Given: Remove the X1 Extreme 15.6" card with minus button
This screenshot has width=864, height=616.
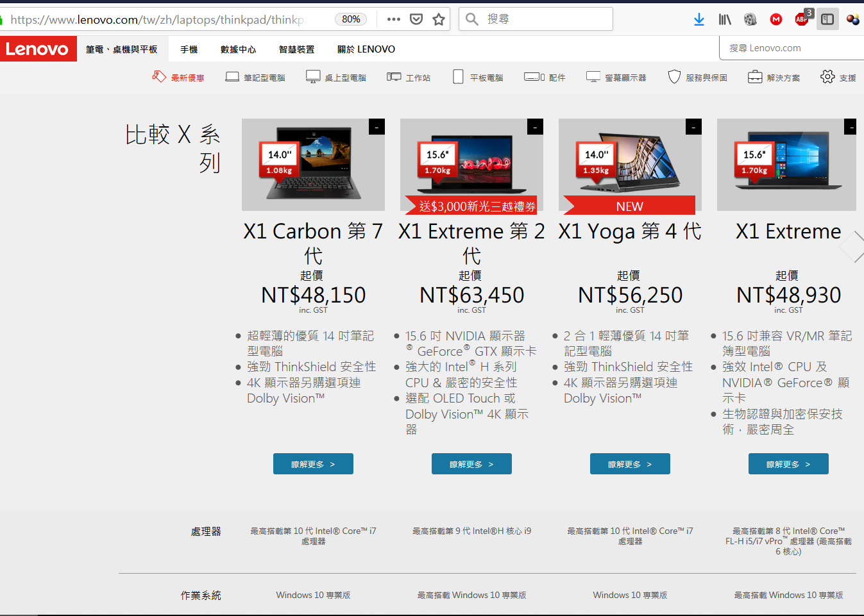Looking at the screenshot, I should point(851,127).
